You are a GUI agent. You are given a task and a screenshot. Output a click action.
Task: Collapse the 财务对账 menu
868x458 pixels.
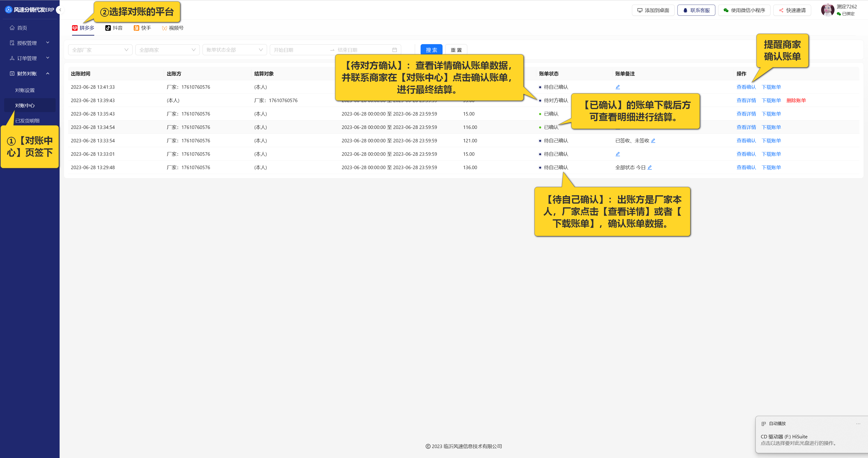(30, 73)
